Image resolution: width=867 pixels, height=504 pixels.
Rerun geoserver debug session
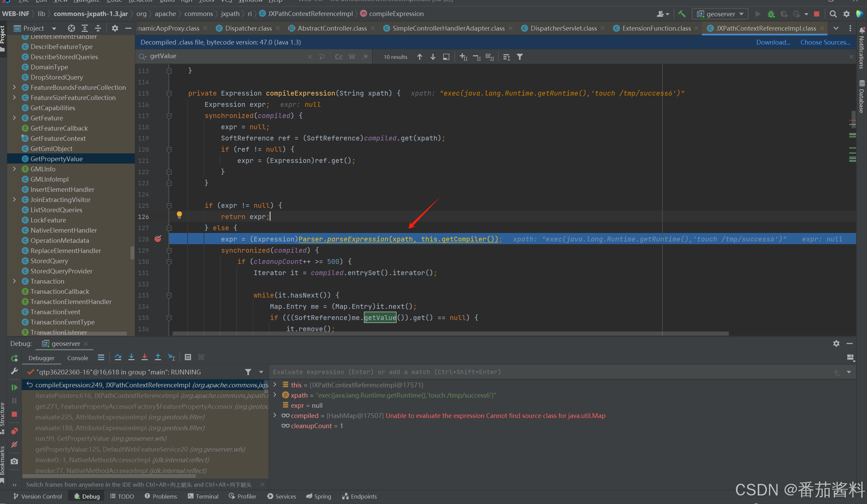(x=14, y=358)
